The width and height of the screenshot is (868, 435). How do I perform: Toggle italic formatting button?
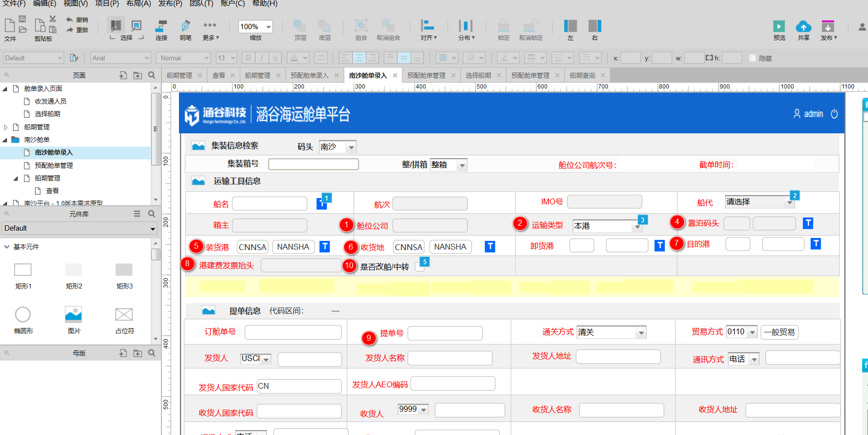262,58
